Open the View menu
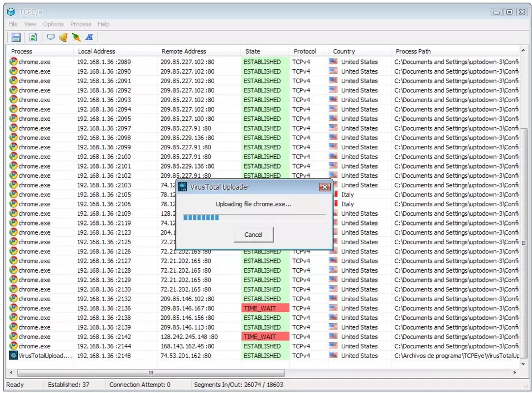Viewport: 532px width, 393px height. pos(30,24)
